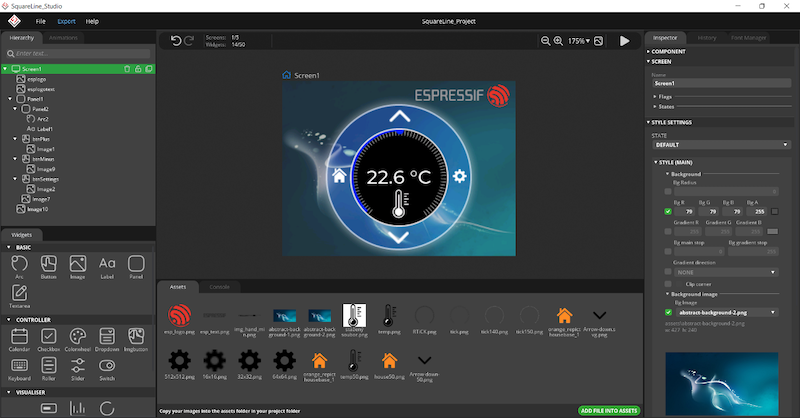Add an Arc widget from Widgets panel
Image resolution: width=800 pixels, height=418 pixels.
[x=20, y=264]
